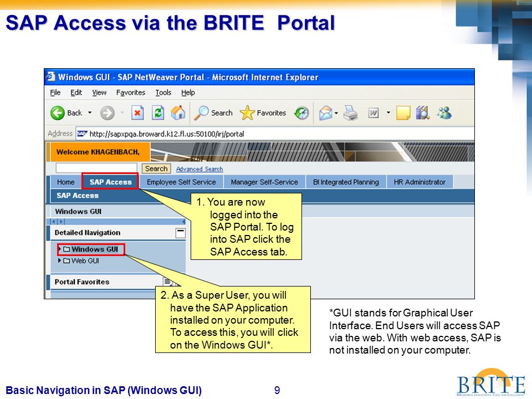The height and width of the screenshot is (399, 532).
Task: Open the Manager Self-Service tab
Action: (264, 182)
